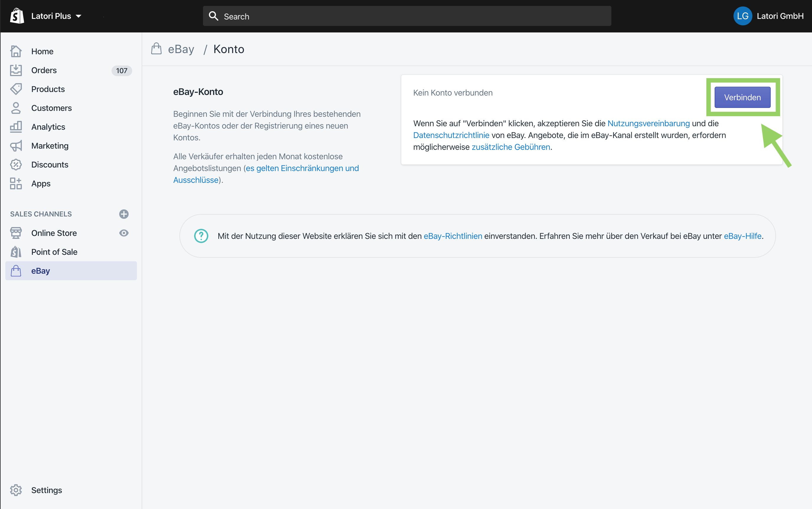Open the Analytics section
This screenshot has height=509, width=812.
pos(48,127)
